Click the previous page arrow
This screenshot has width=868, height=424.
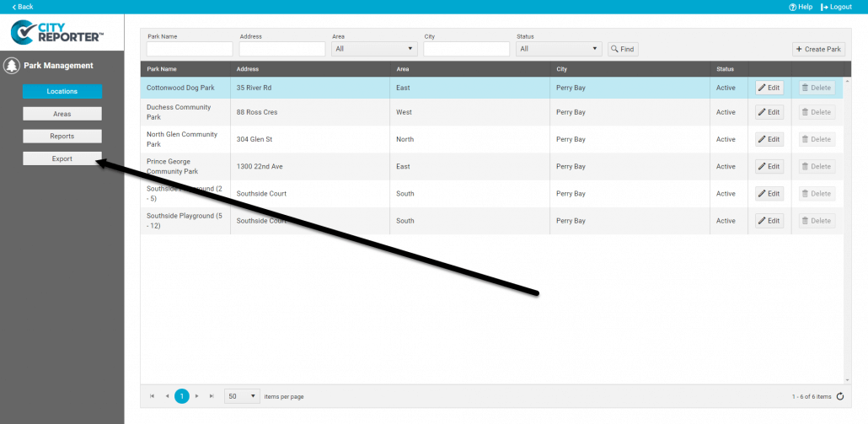coord(167,396)
